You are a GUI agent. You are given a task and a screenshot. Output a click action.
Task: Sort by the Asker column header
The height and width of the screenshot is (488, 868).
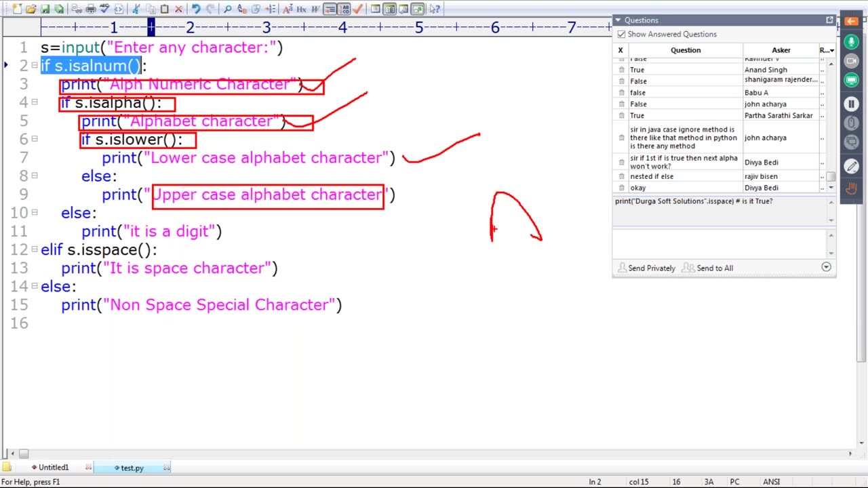(781, 50)
